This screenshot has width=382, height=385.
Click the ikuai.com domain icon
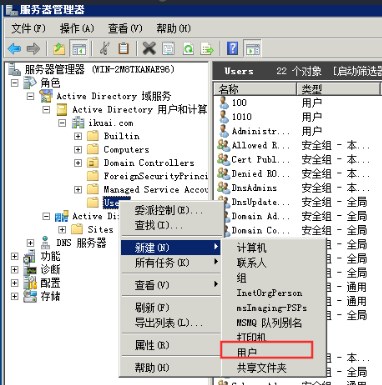pyautogui.click(x=78, y=123)
